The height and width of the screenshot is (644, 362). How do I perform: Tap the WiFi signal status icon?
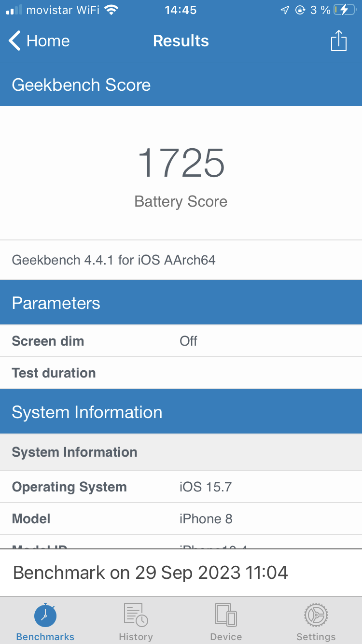coord(111,10)
